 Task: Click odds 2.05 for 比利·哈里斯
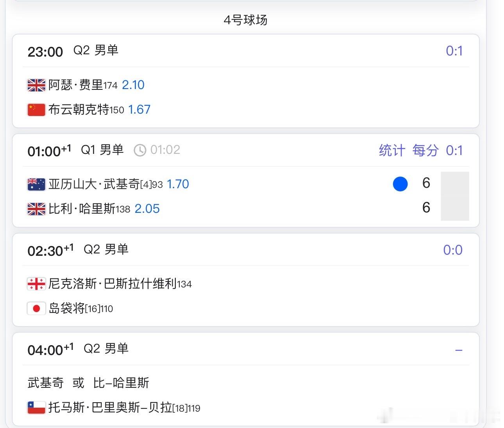tap(147, 209)
